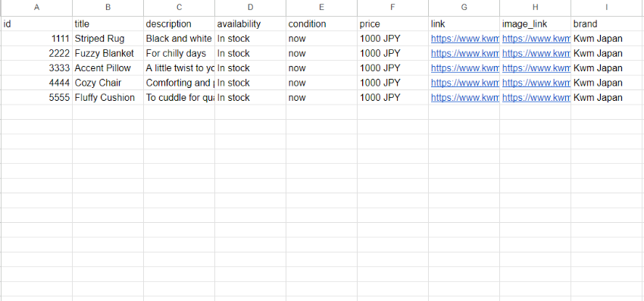Open the product link for Striped Rug
Viewport: 644px width, 301px height.
coord(464,39)
